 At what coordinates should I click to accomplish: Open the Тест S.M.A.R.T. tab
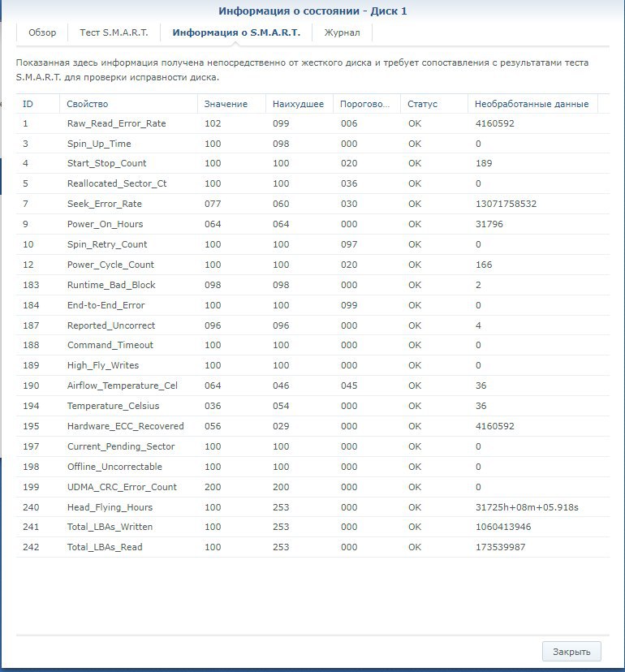[x=114, y=32]
